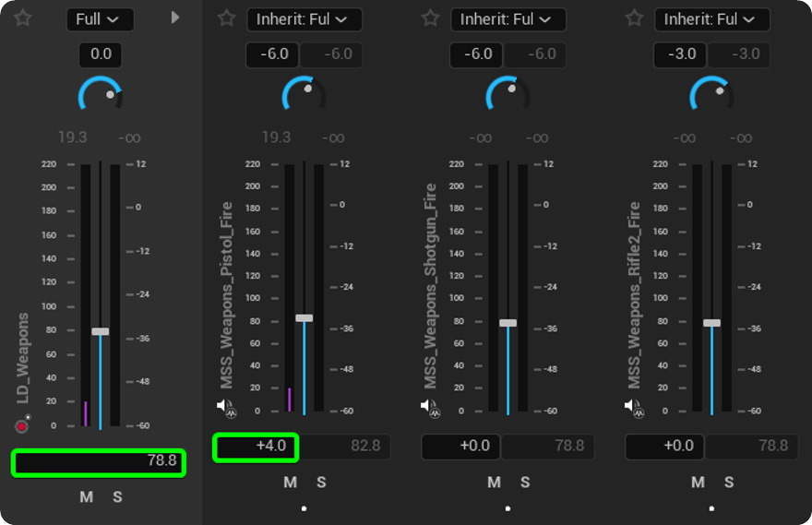Click the speaker icon on Pistol_Fire strip
This screenshot has width=812, height=525.
[227, 409]
